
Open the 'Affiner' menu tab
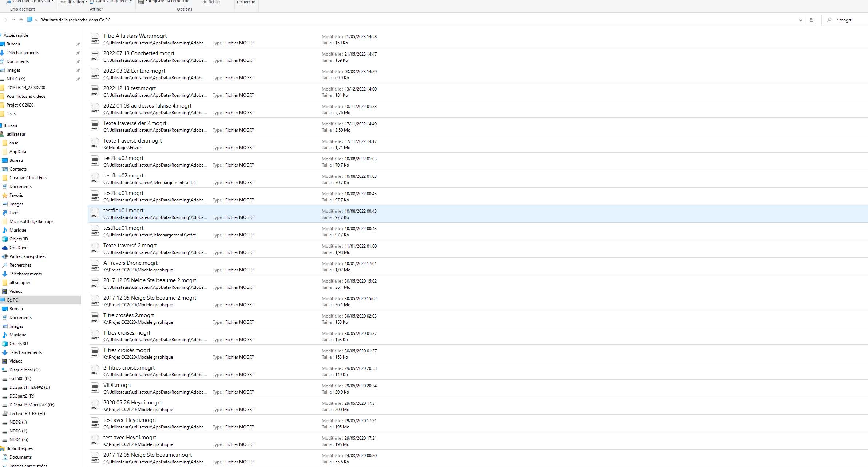click(95, 9)
